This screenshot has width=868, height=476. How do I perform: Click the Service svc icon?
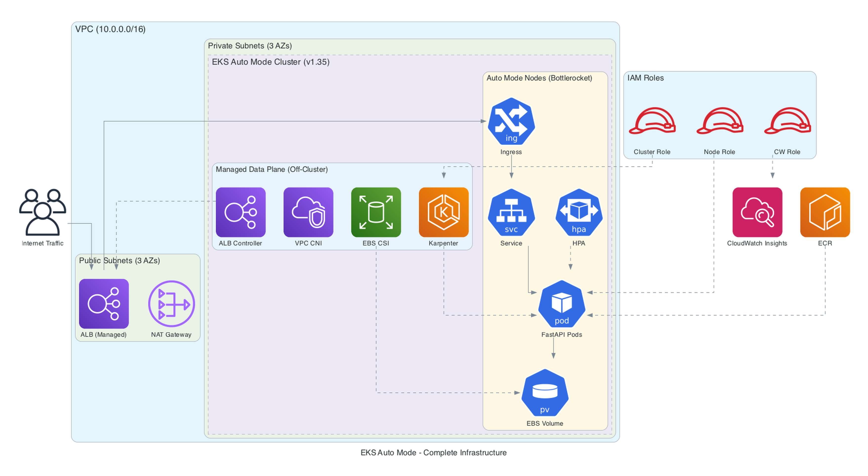(x=511, y=214)
